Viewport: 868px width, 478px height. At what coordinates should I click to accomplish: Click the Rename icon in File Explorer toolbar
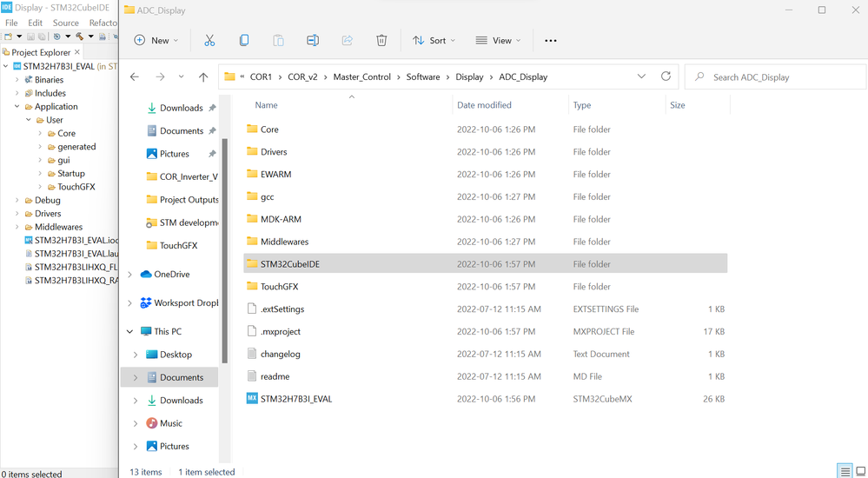312,41
